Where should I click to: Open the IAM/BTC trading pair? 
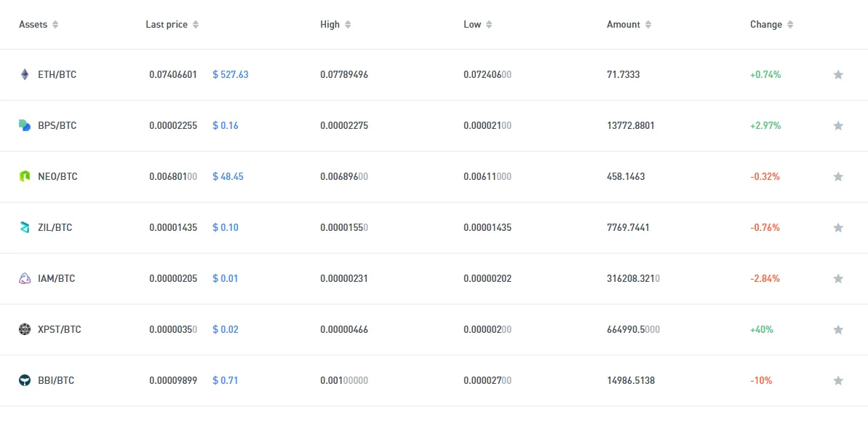pyautogui.click(x=57, y=278)
